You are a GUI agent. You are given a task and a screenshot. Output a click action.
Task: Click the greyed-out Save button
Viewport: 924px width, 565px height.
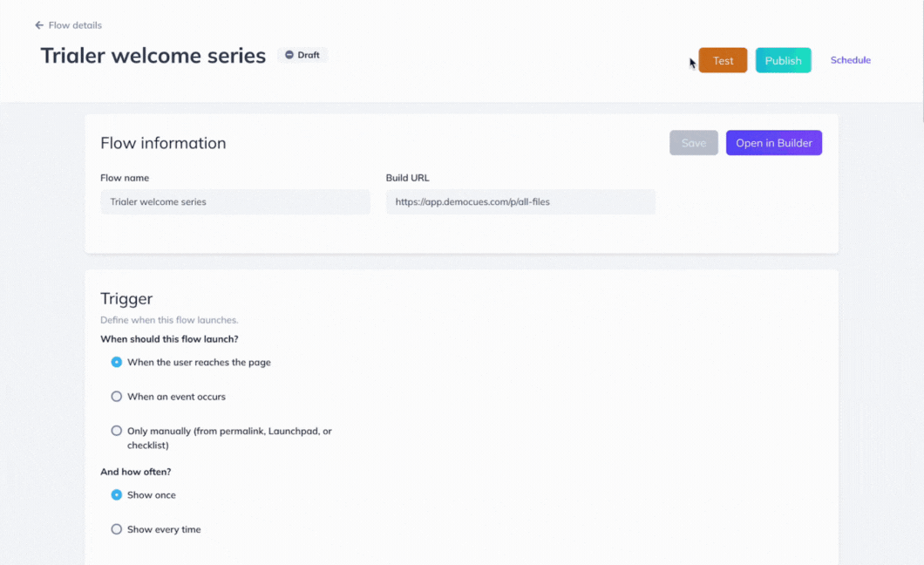pos(694,143)
